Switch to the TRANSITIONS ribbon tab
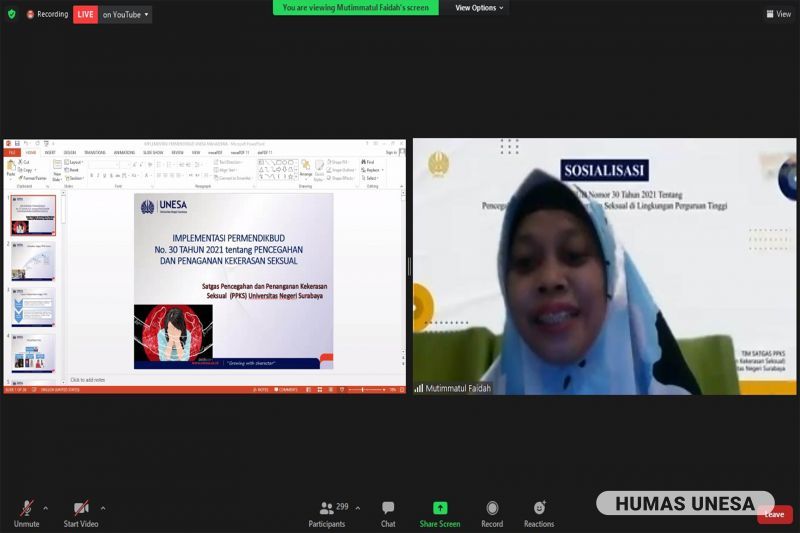 pyautogui.click(x=95, y=153)
